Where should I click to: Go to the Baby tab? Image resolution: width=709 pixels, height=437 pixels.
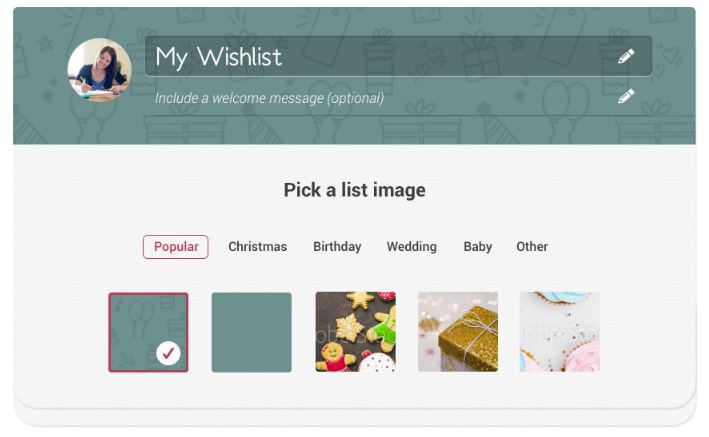pyautogui.click(x=478, y=247)
